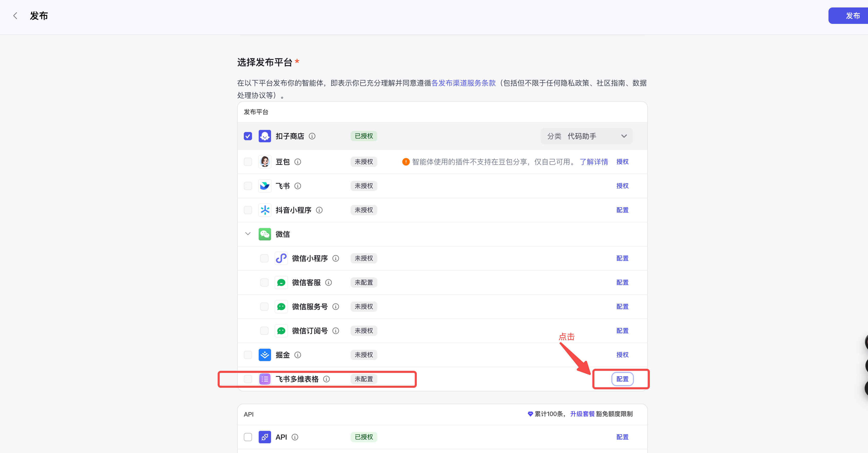The height and width of the screenshot is (453, 868).
Task: Click 授权 in the 豆包 row
Action: (622, 162)
